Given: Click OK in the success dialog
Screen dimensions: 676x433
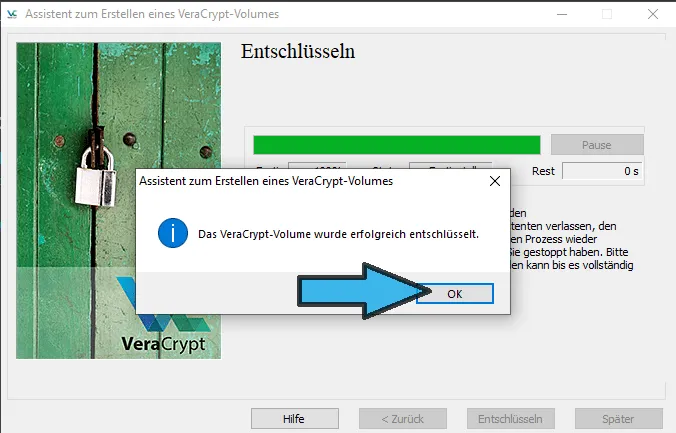Looking at the screenshot, I should pyautogui.click(x=455, y=294).
